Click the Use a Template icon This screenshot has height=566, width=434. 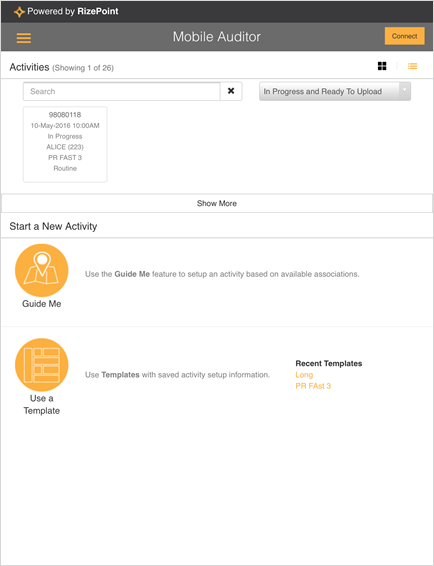[x=42, y=365]
